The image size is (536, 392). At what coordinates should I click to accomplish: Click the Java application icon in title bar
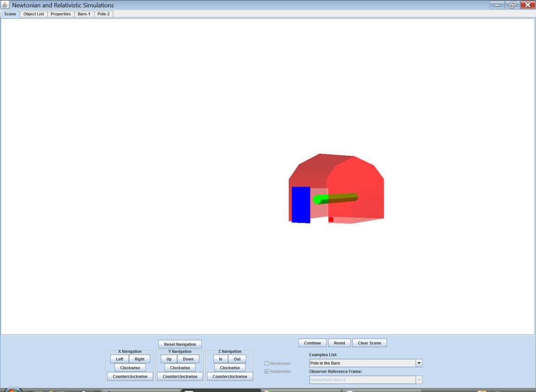point(5,5)
